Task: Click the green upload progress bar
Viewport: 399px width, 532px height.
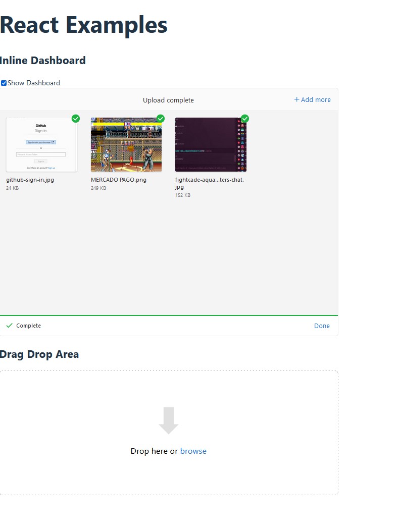Action: 169,315
